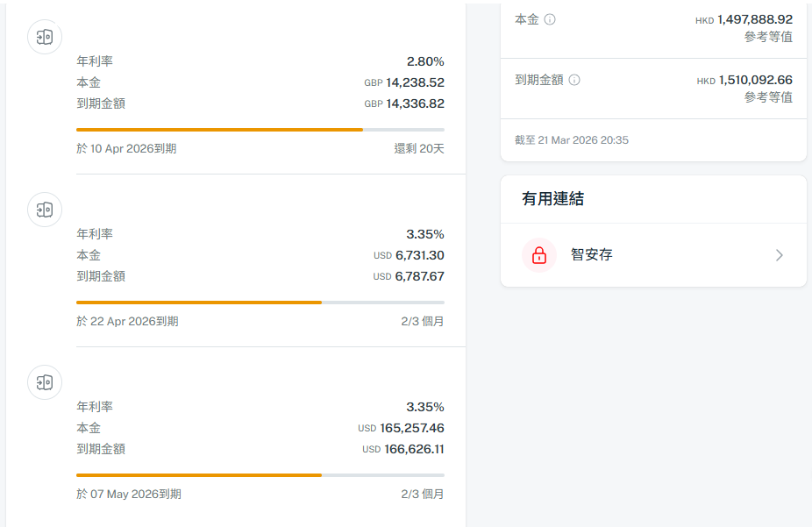Show info next to 到期金額 HKD summary

574,80
